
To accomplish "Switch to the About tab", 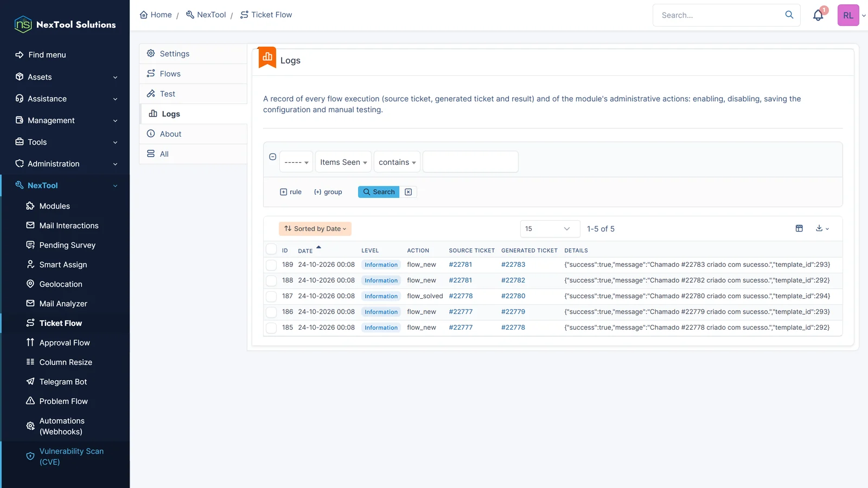I will (x=193, y=134).
